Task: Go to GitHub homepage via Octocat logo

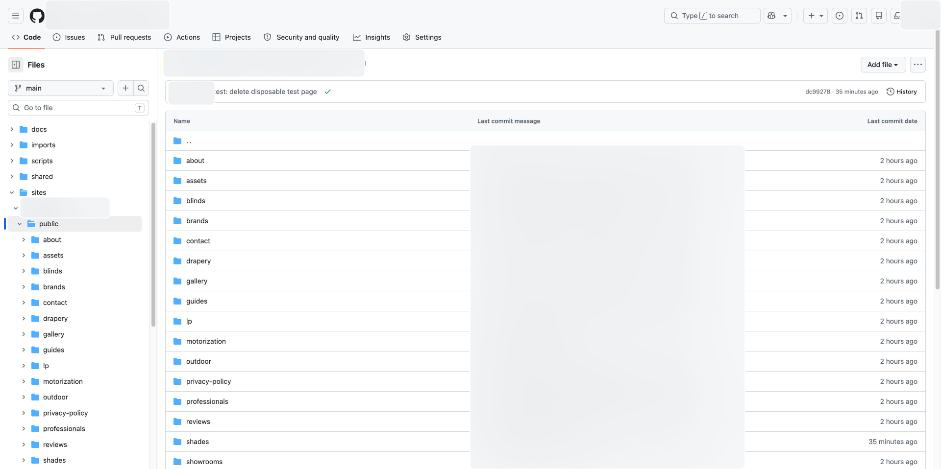Action: pyautogui.click(x=37, y=16)
